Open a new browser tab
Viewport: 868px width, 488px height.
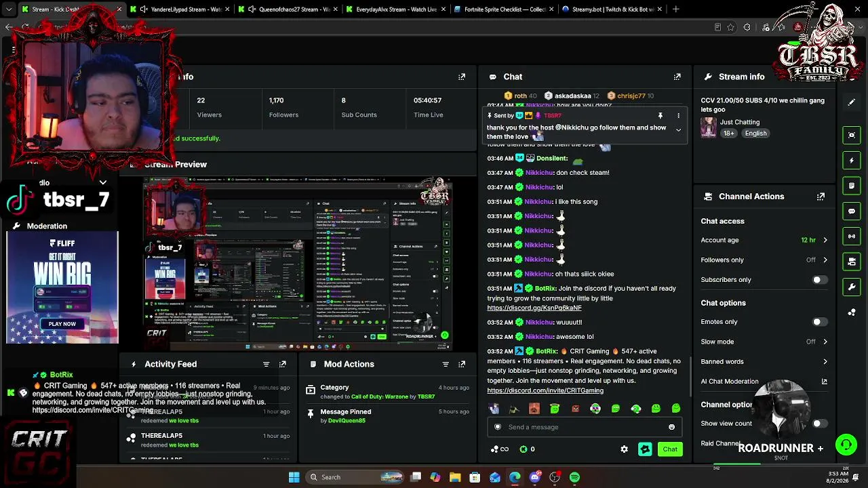pos(675,9)
